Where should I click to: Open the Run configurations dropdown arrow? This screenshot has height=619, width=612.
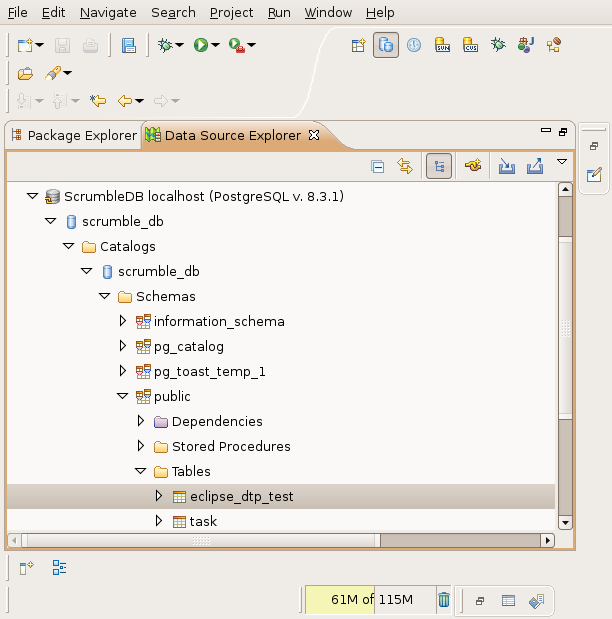(x=216, y=45)
